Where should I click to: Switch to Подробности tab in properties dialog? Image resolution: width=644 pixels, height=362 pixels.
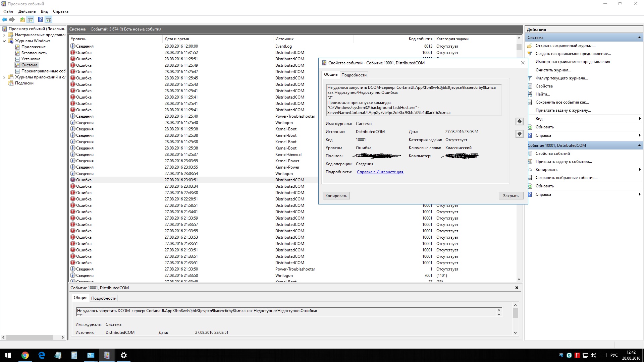(x=354, y=75)
